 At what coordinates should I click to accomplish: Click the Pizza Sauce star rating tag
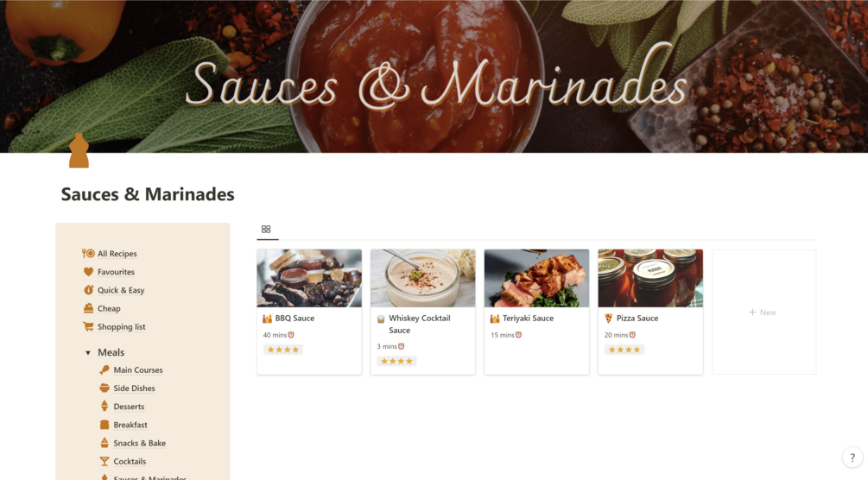[x=624, y=350]
